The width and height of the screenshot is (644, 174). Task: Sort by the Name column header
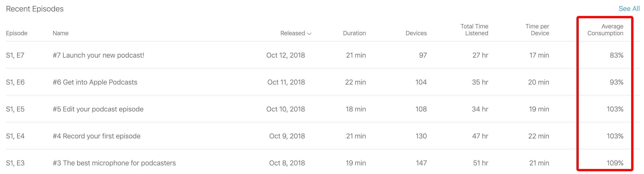[60, 33]
